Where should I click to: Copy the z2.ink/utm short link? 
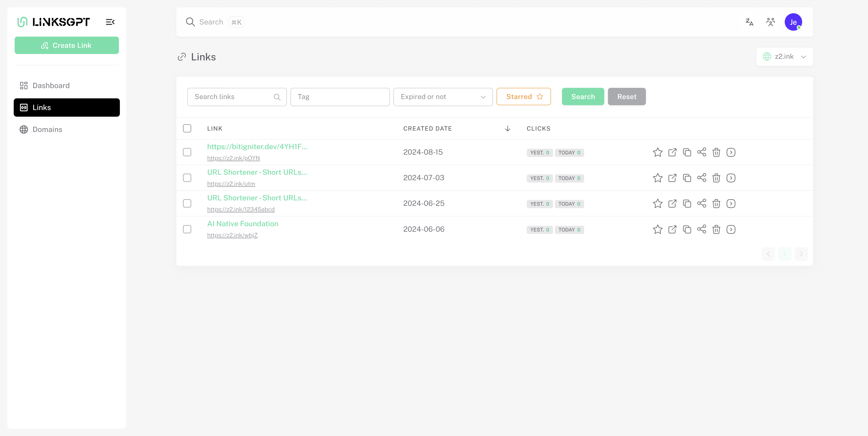687,178
